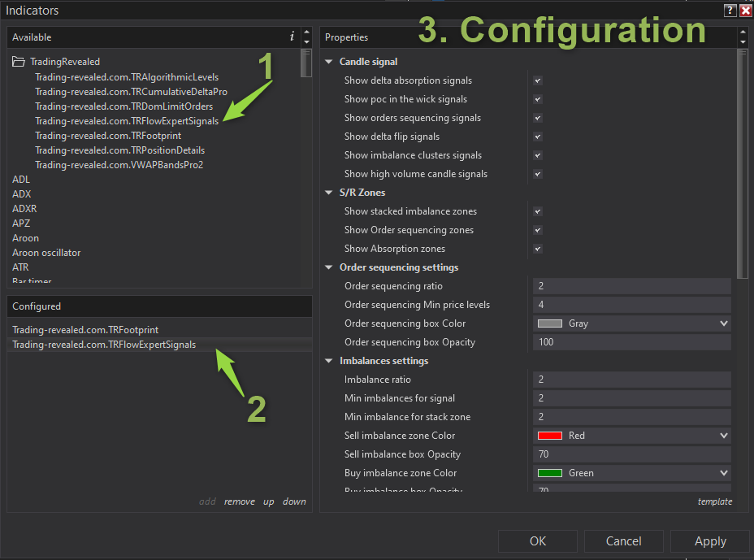Viewport: 754px width, 560px height.
Task: Uncheck Show high volume candle signals
Action: coord(538,174)
